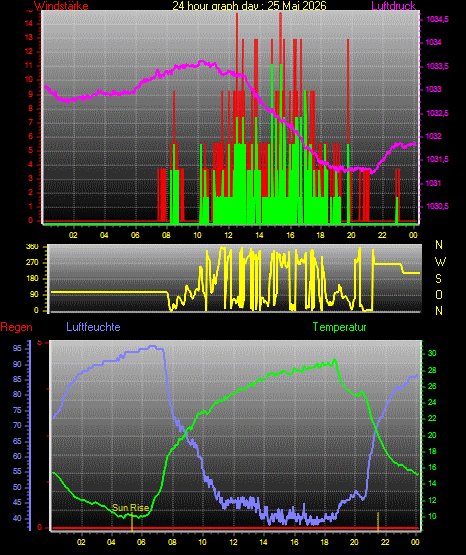Click the Windstärke axis label
The width and height of the screenshot is (466, 555).
click(61, 6)
